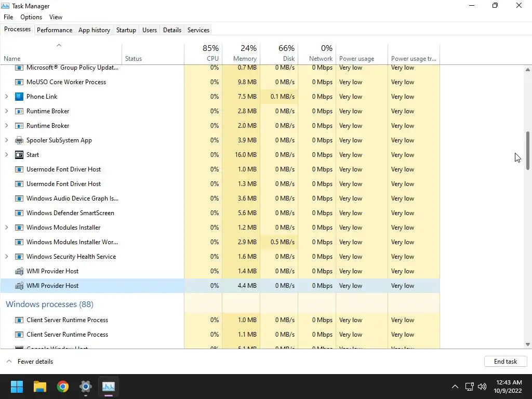Viewport: 532px width, 399px height.
Task: Show hidden system tray icons
Action: [x=455, y=387]
